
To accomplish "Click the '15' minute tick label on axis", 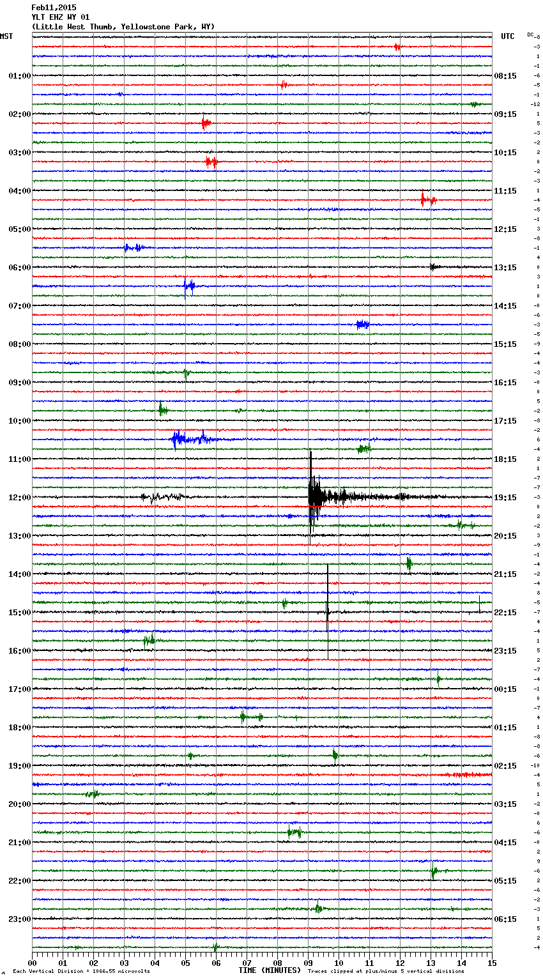I will point(492,963).
